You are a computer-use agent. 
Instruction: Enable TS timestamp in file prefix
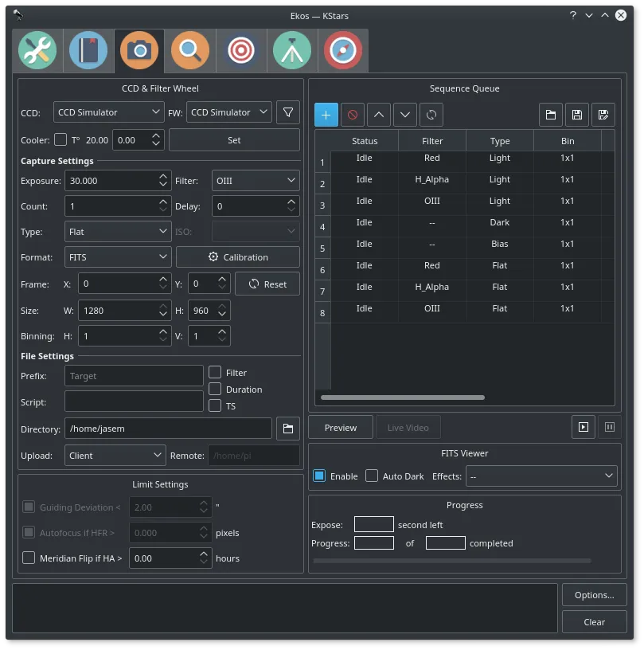coord(215,405)
